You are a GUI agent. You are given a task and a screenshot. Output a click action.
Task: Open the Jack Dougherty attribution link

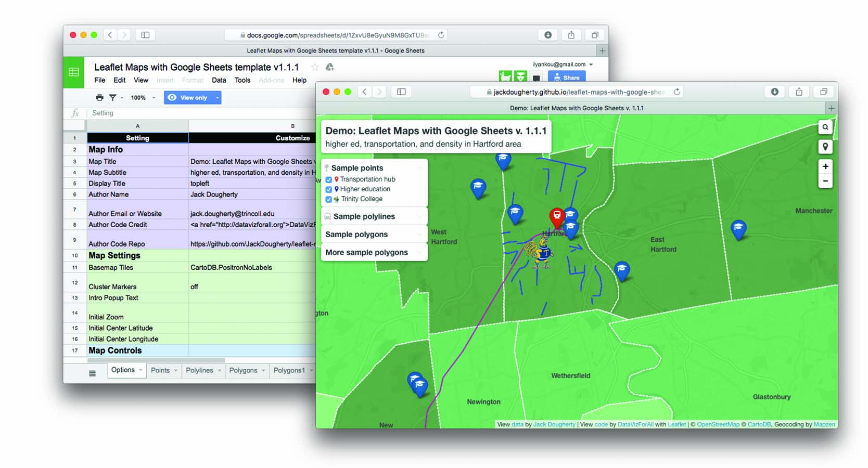coord(554,424)
